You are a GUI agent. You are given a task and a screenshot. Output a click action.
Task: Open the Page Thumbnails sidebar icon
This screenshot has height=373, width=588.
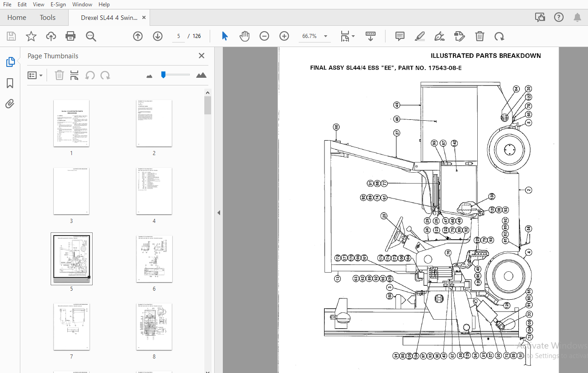(x=10, y=62)
